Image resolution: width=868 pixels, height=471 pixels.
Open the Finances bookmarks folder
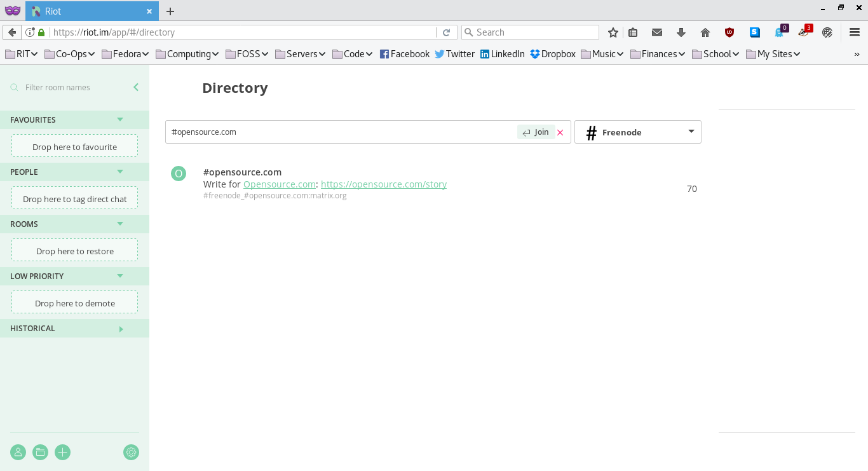658,54
